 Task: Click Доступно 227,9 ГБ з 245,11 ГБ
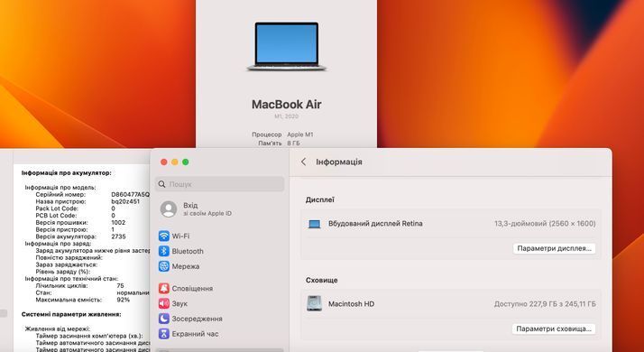[x=545, y=304]
